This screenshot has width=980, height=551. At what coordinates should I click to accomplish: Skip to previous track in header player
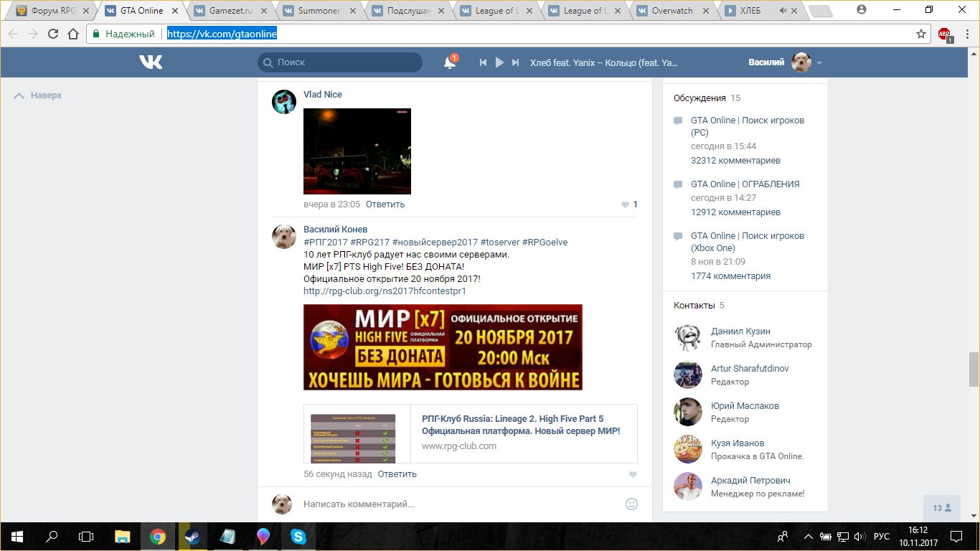(484, 62)
